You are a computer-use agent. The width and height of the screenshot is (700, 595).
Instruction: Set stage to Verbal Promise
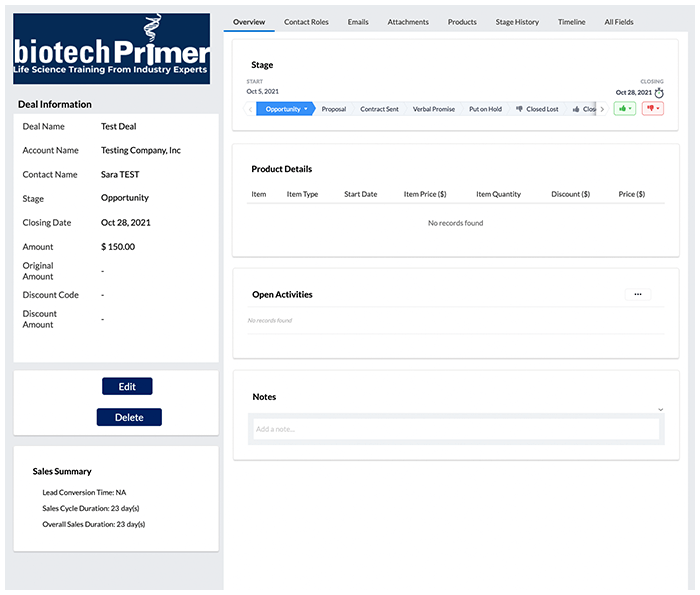434,109
